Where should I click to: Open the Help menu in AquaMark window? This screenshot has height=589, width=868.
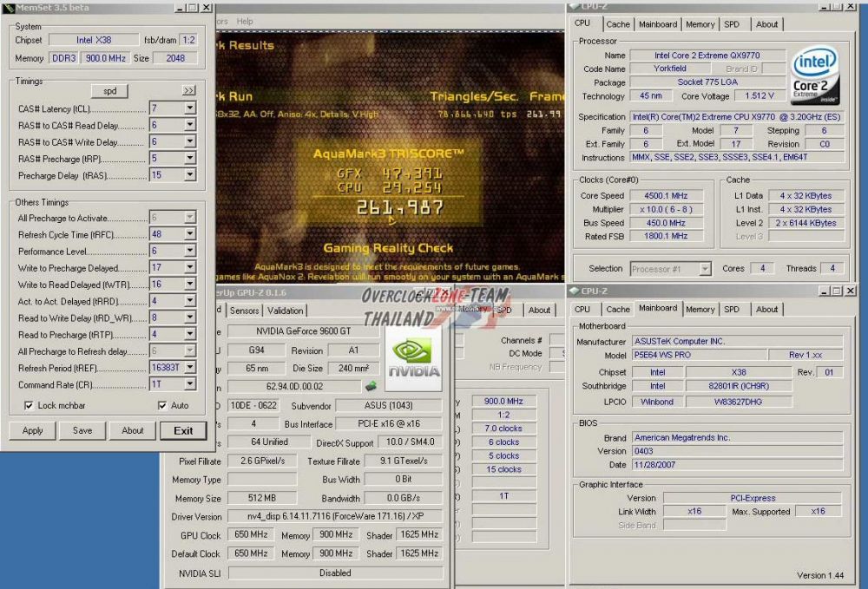click(x=245, y=21)
